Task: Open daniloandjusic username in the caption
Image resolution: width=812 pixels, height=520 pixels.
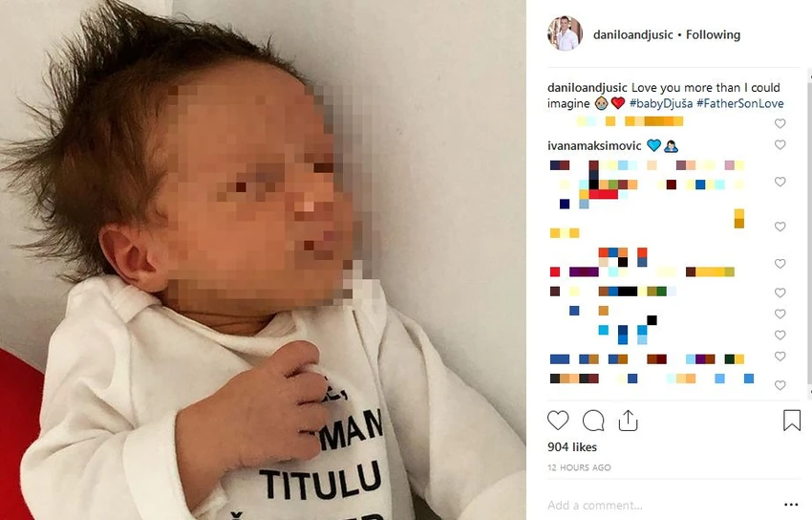Action: [588, 88]
